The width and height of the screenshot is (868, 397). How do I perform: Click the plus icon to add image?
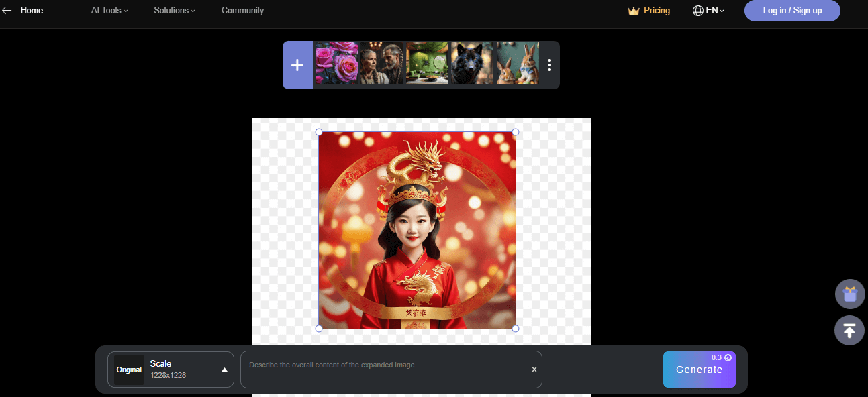click(297, 65)
